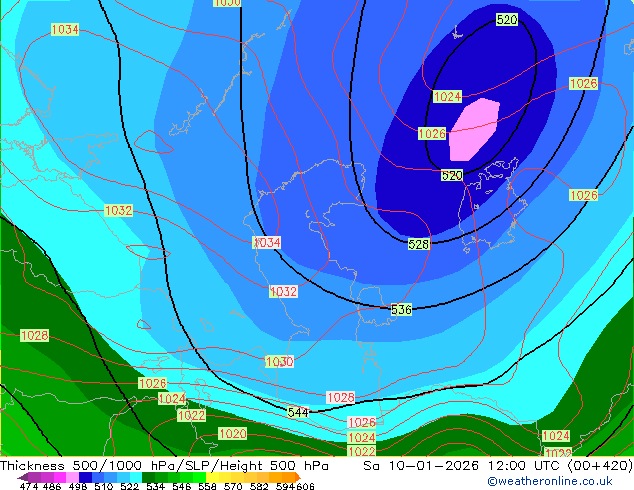Click the white-backed 1030 isobar label
634x490 pixels.
point(279,361)
